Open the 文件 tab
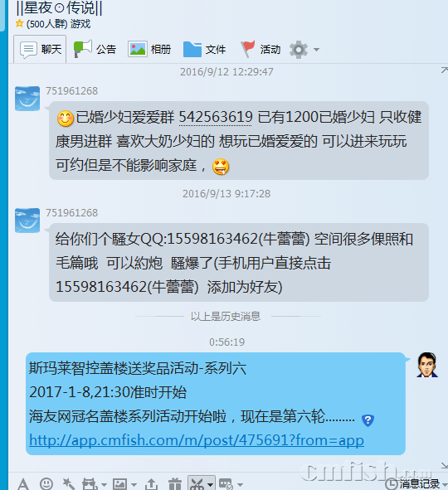This screenshot has width=448, height=490. (204, 50)
